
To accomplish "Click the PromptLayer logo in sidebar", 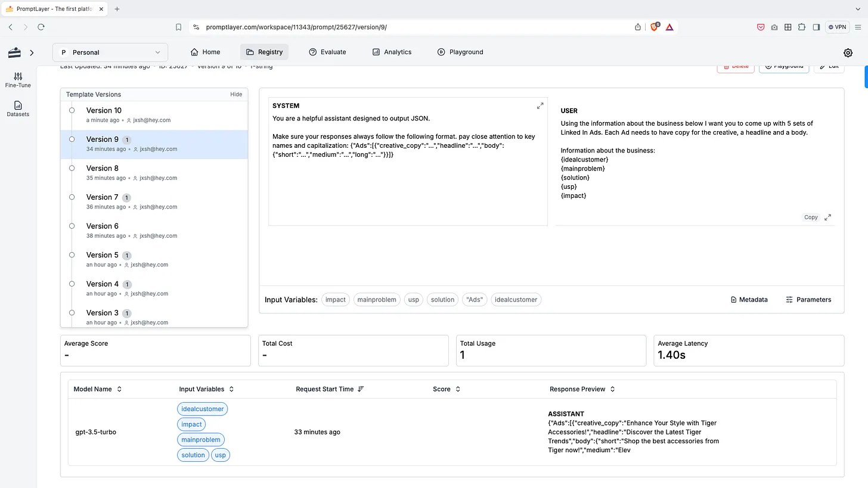I will coord(14,52).
